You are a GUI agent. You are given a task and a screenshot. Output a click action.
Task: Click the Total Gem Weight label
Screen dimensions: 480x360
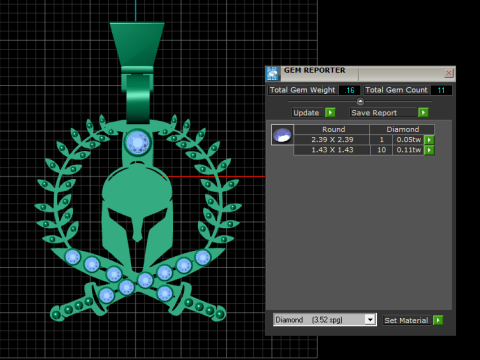point(302,90)
